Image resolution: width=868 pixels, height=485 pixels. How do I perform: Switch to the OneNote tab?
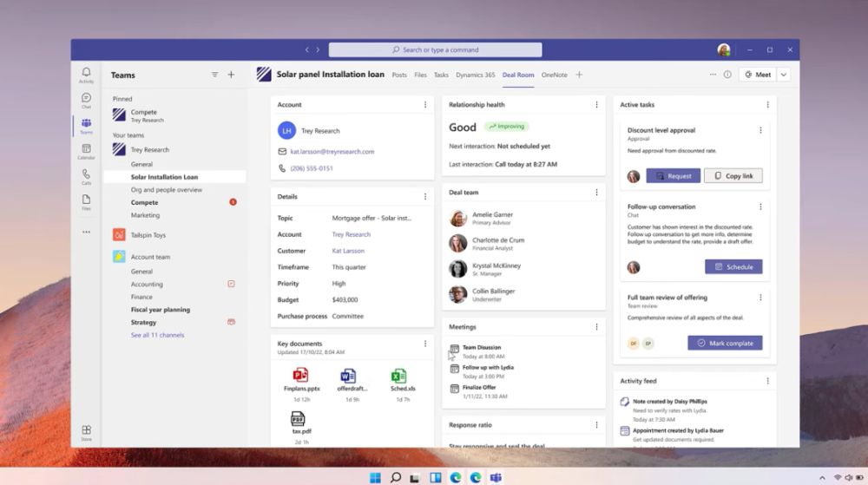click(554, 75)
